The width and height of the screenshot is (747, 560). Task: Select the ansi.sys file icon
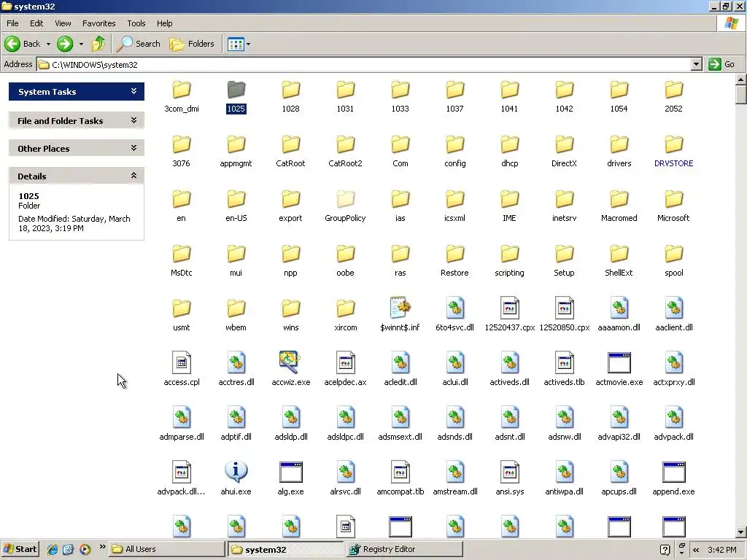509,472
